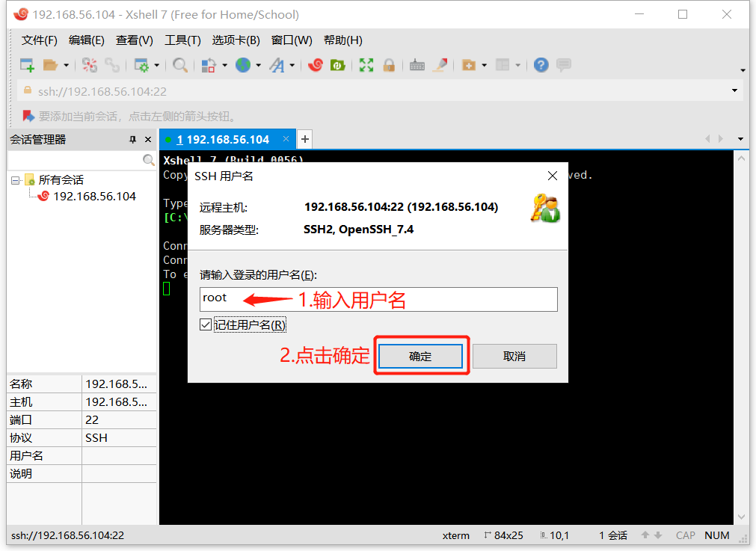The width and height of the screenshot is (756, 551).
Task: Toggle full screen using the expand icon
Action: pos(366,65)
